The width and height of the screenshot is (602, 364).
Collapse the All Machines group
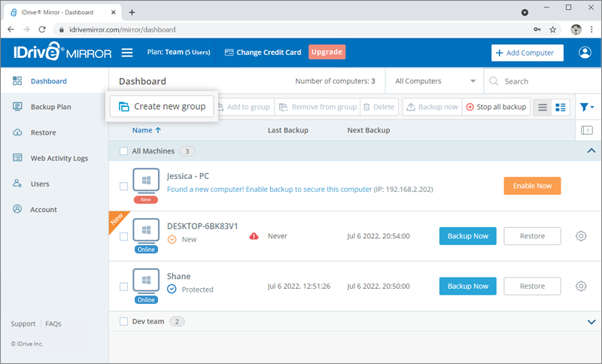[591, 150]
